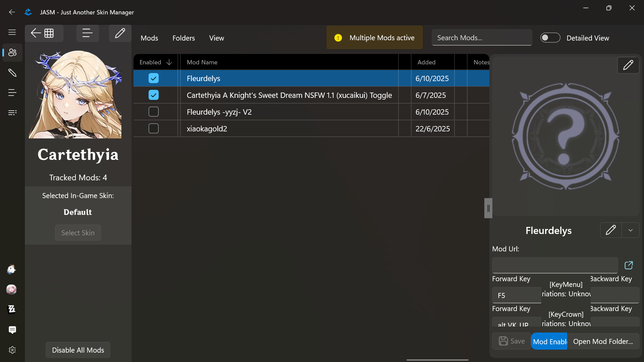Open the mod URL external link icon
The width and height of the screenshot is (644, 362).
[x=629, y=265]
